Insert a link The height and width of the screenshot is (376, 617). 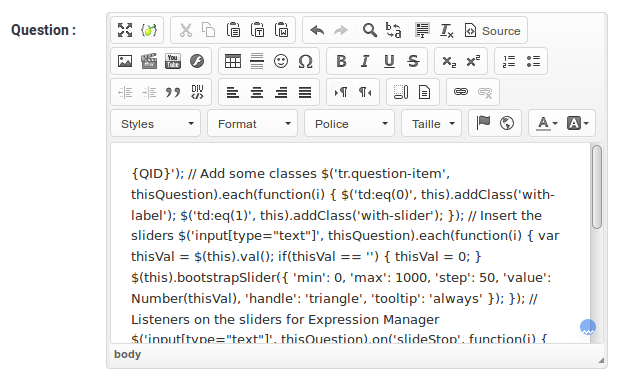[460, 92]
